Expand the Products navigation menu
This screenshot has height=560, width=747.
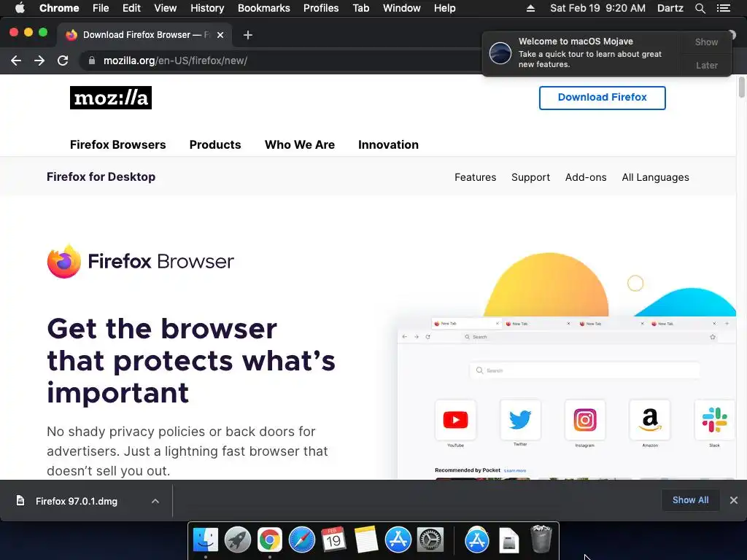click(x=215, y=145)
